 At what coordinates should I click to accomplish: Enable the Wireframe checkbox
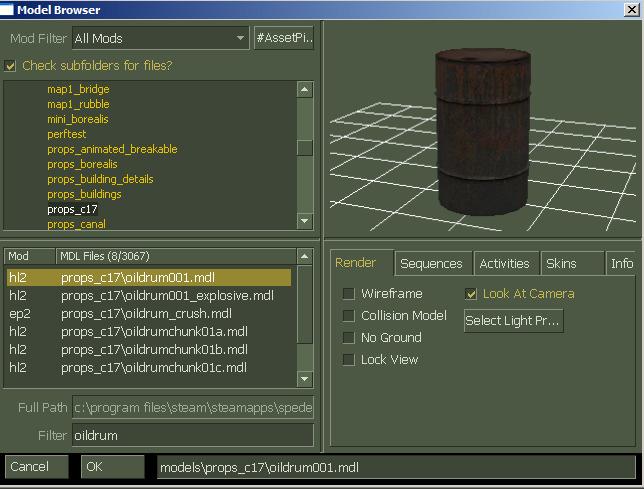349,294
